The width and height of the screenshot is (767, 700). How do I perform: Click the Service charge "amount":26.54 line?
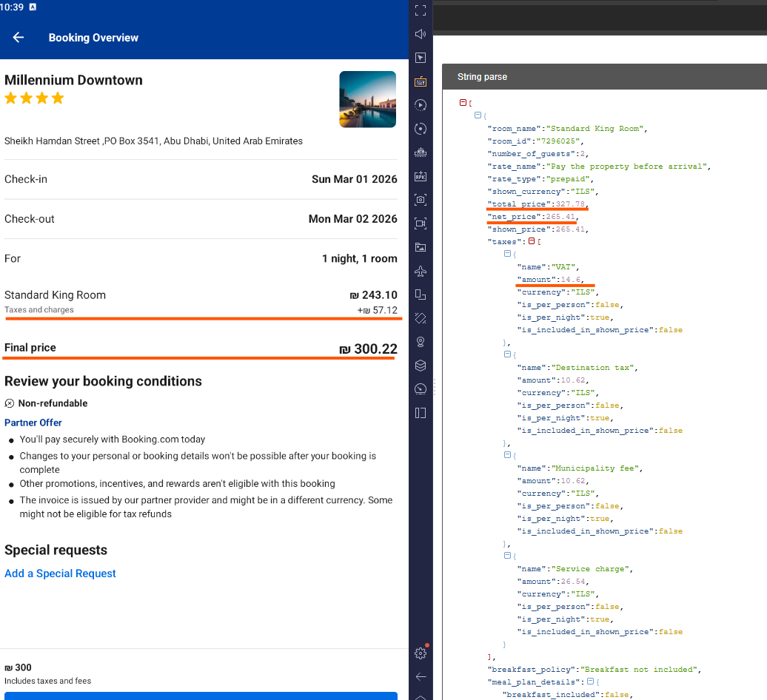coord(553,581)
